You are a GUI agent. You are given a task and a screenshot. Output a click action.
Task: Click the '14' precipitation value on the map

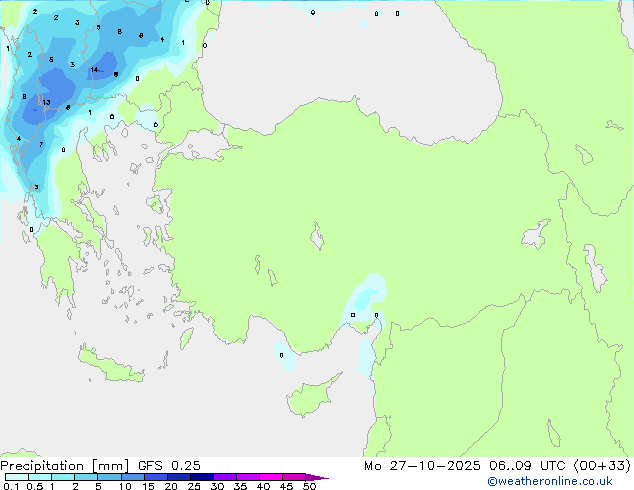(94, 70)
